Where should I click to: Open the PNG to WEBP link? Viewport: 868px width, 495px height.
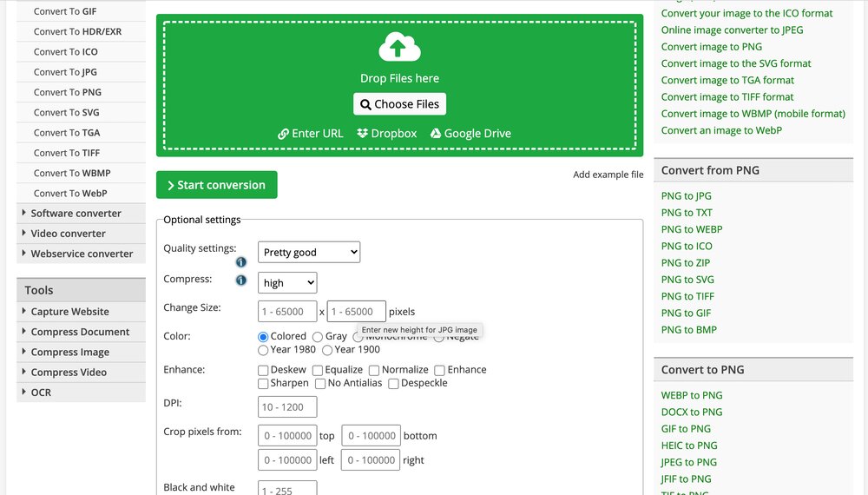[692, 229]
